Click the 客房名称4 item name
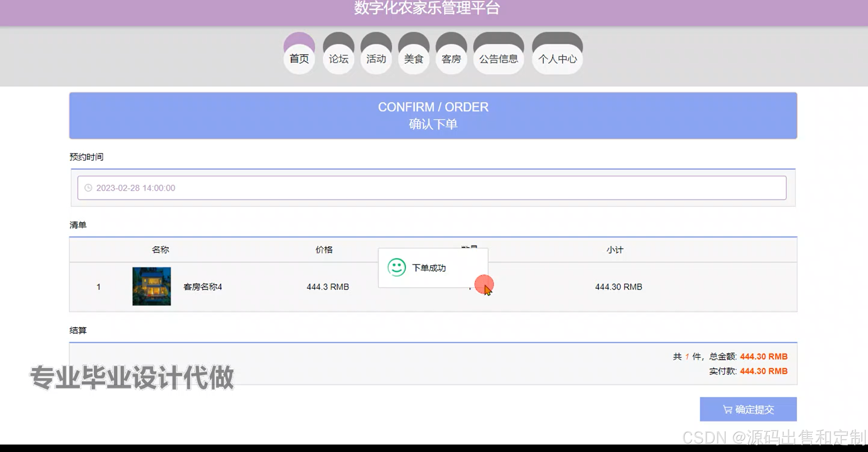This screenshot has width=868, height=452. (202, 287)
